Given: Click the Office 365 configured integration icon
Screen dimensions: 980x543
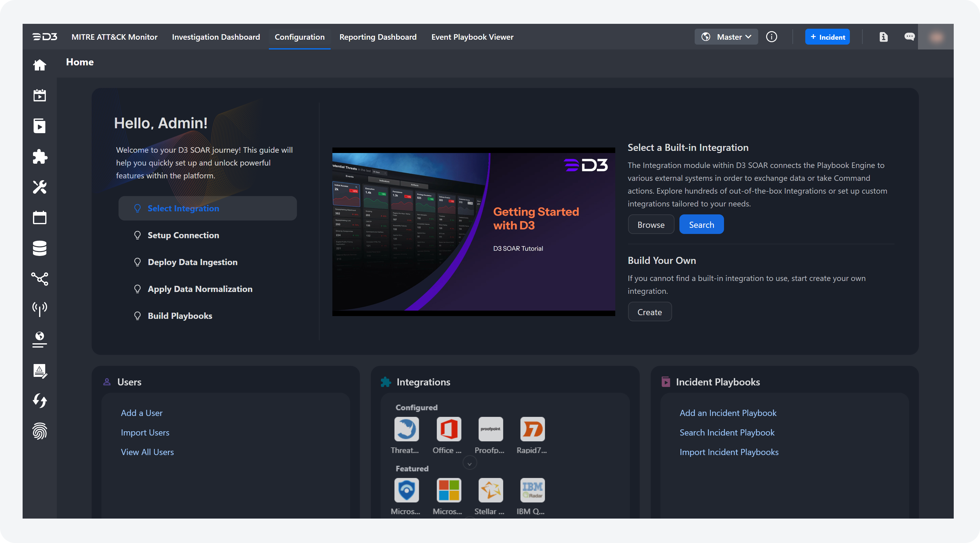Looking at the screenshot, I should click(x=448, y=429).
